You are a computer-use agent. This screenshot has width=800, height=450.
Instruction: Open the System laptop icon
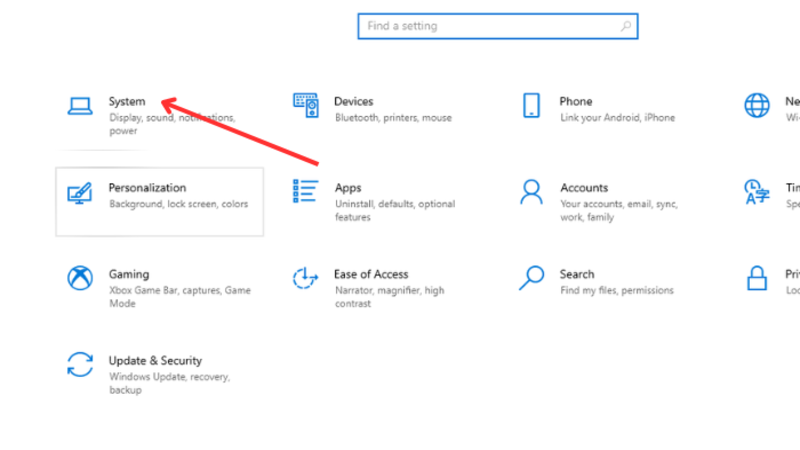point(80,106)
